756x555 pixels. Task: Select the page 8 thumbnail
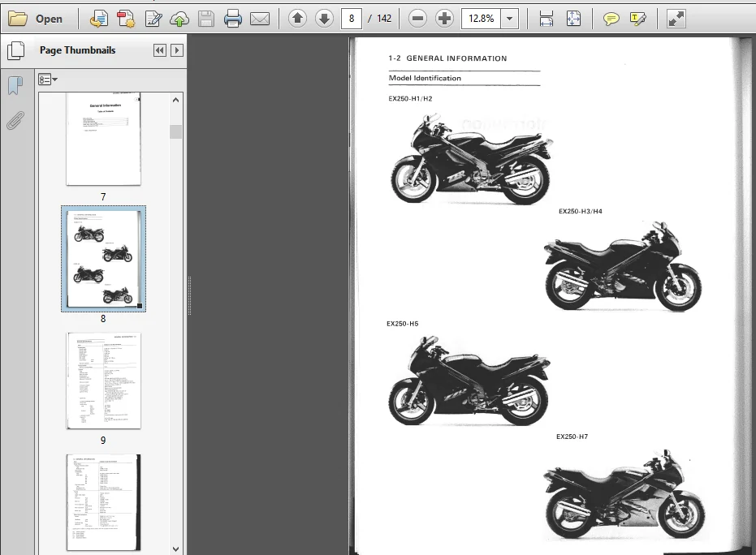[x=104, y=259]
